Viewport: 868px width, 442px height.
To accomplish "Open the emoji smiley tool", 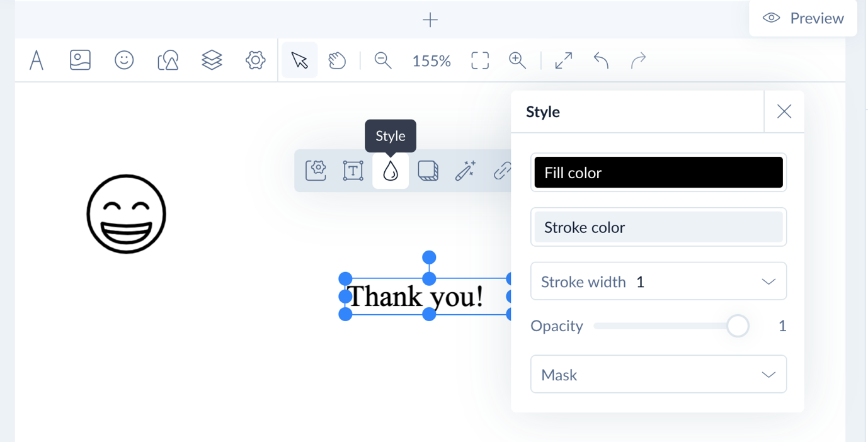I will 124,60.
